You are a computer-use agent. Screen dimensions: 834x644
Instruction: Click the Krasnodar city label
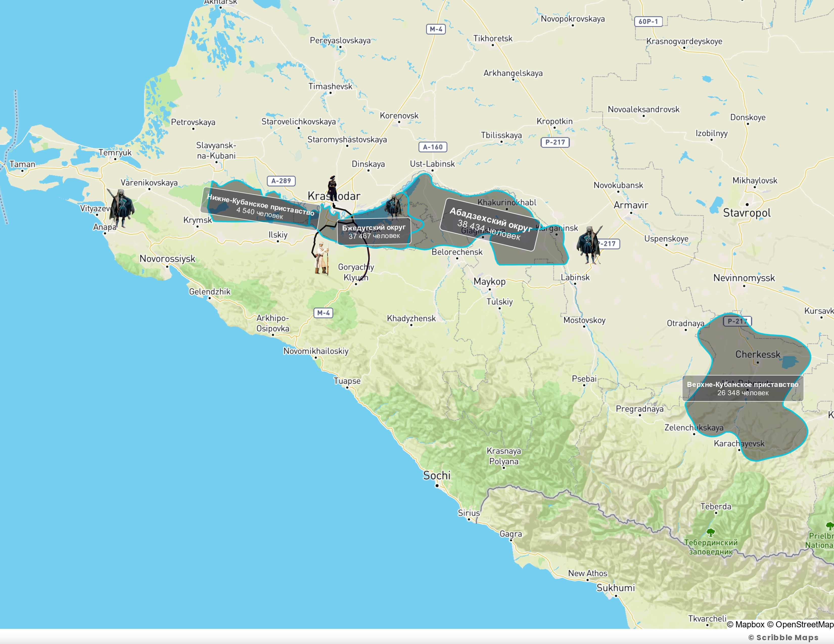(334, 196)
